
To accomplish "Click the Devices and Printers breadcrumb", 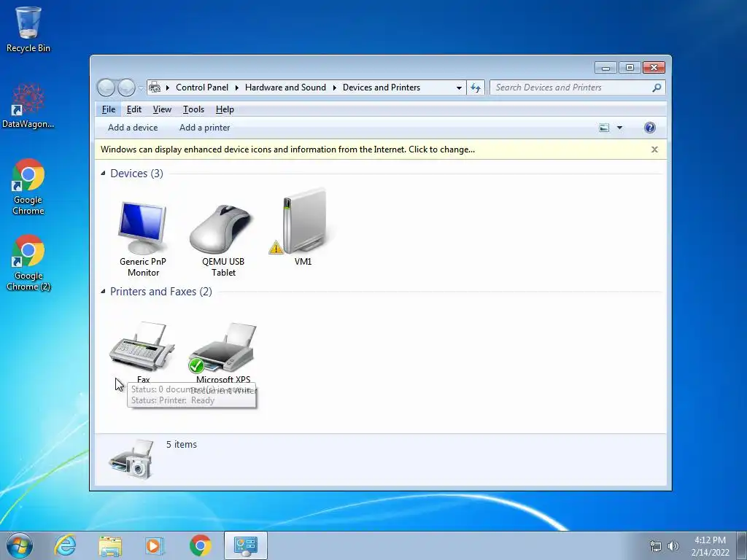I will coord(381,87).
